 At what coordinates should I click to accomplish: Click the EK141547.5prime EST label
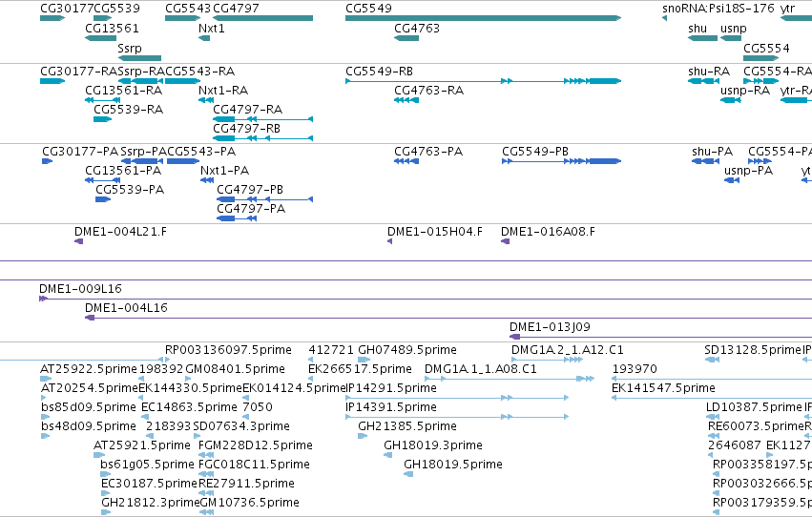(x=663, y=388)
